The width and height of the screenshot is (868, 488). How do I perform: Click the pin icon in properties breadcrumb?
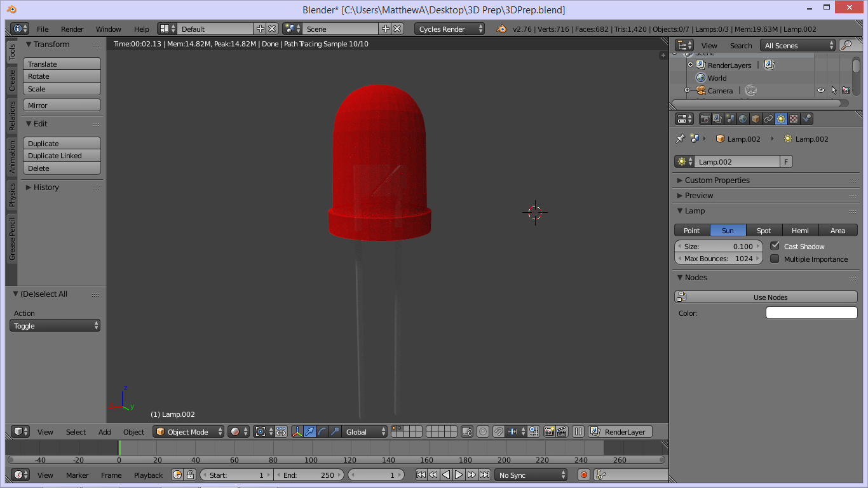(x=680, y=139)
